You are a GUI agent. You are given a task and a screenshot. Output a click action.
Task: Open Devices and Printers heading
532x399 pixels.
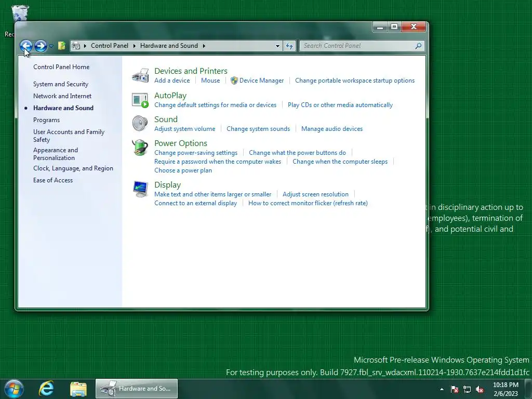(191, 71)
